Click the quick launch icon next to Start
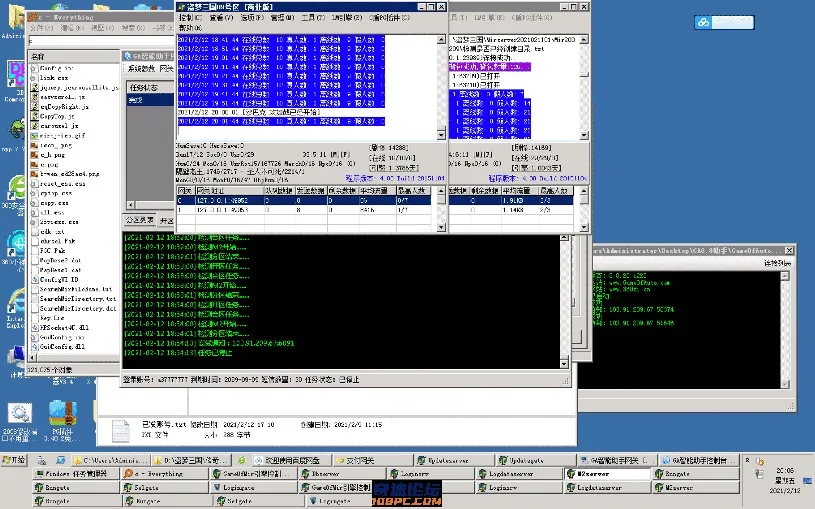 42,460
